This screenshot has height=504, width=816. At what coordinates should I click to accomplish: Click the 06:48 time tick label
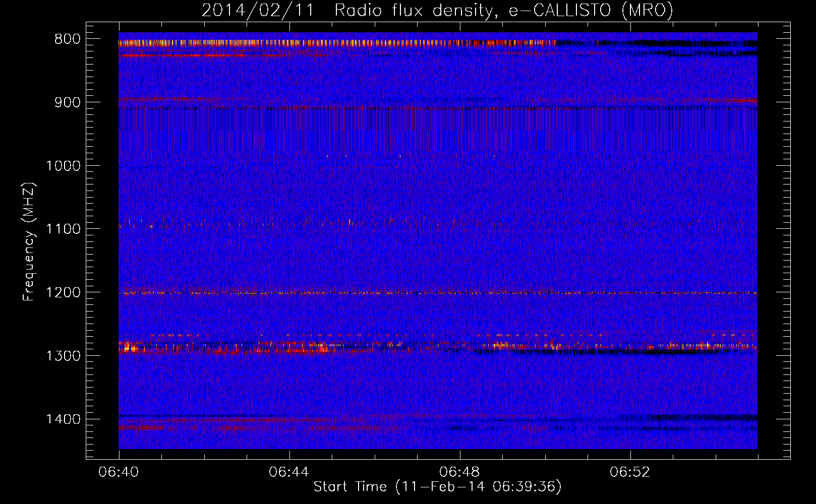pos(459,472)
